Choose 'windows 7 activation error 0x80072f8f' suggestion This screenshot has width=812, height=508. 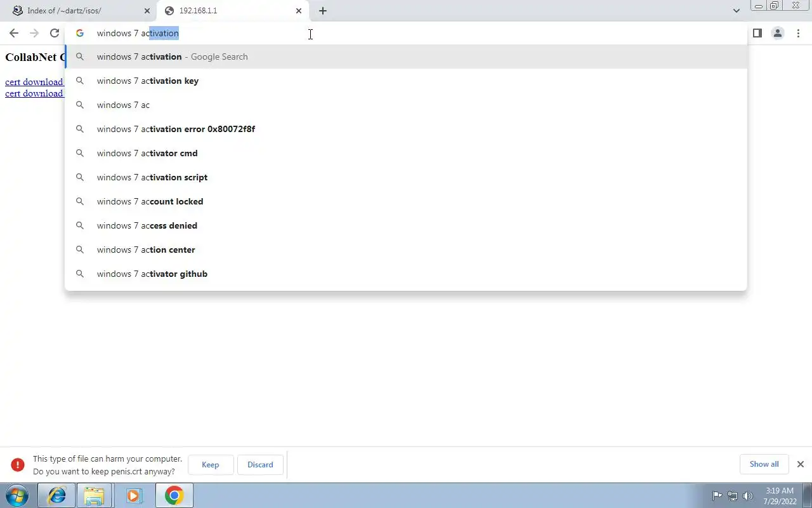tap(406, 129)
